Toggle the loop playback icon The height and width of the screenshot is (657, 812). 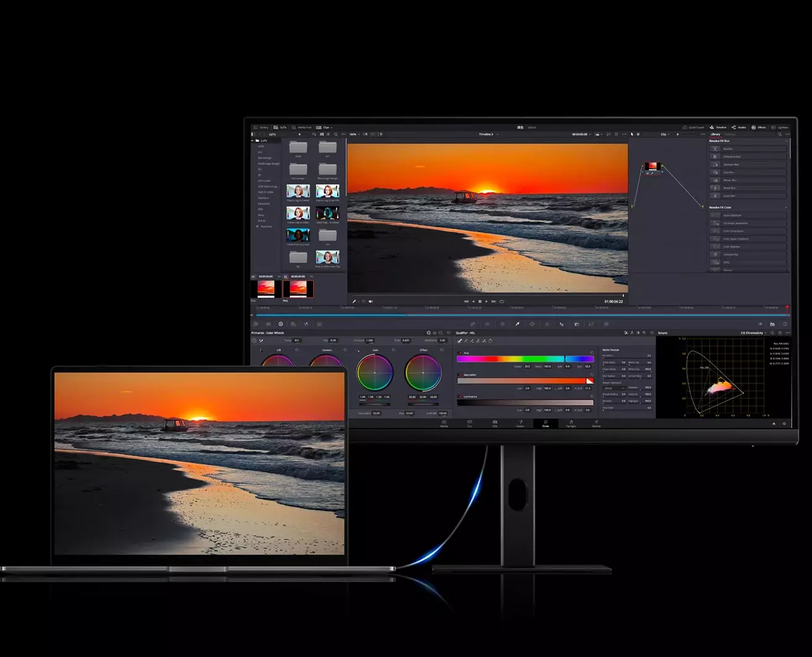pos(501,301)
